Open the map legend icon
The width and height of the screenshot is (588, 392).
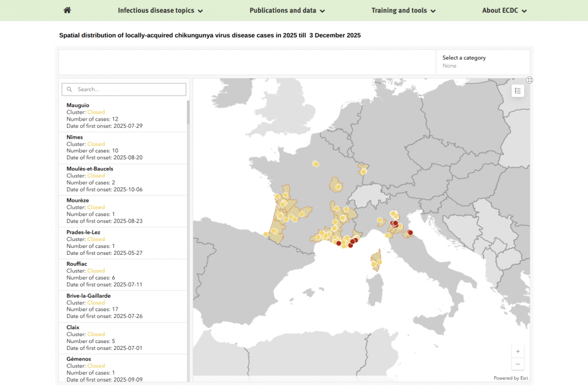[x=517, y=91]
